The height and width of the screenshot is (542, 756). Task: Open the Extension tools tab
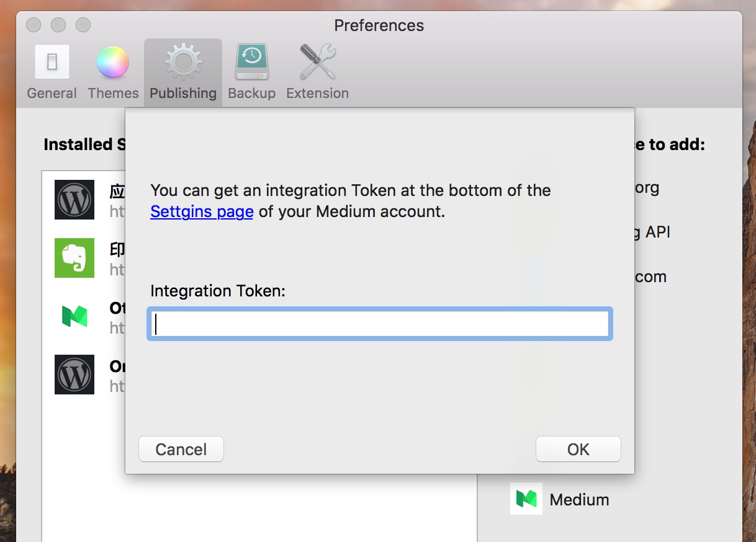[317, 72]
